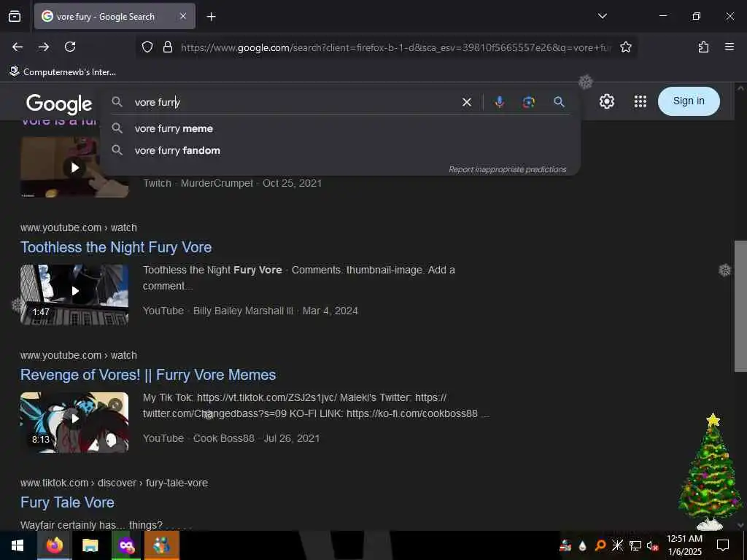Open the Firefox hamburger menu
The height and width of the screenshot is (560, 747).
click(x=729, y=47)
